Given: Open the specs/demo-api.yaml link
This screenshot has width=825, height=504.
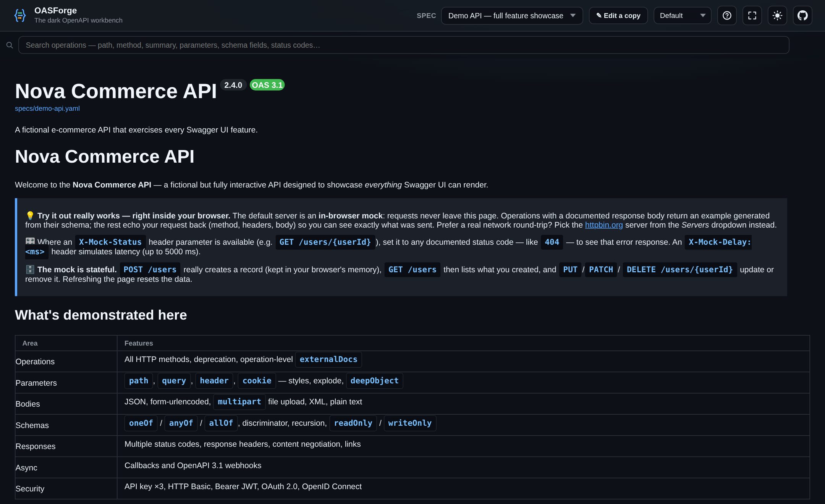Looking at the screenshot, I should (x=47, y=108).
